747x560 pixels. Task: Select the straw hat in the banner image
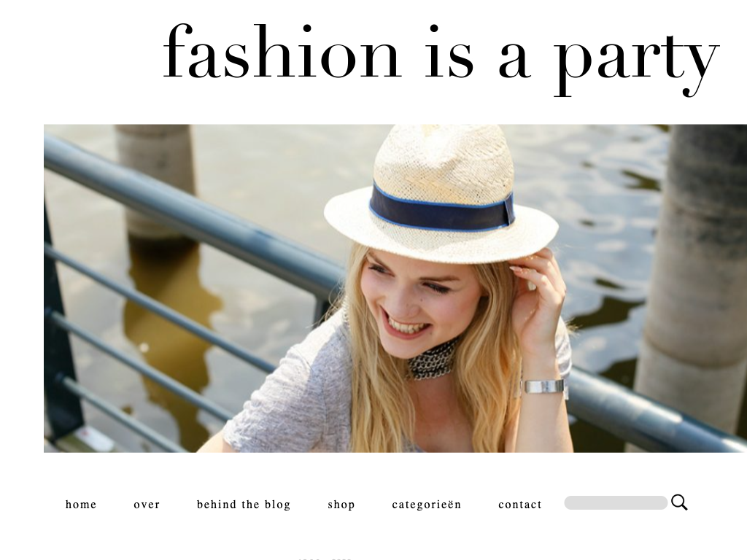pos(441,194)
